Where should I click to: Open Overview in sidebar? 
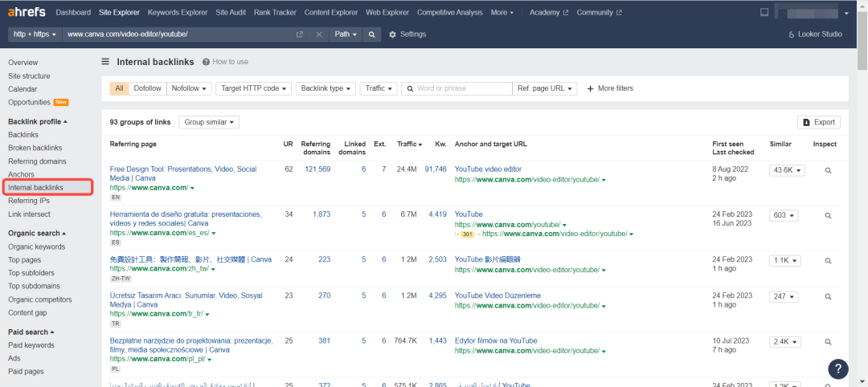tap(23, 63)
